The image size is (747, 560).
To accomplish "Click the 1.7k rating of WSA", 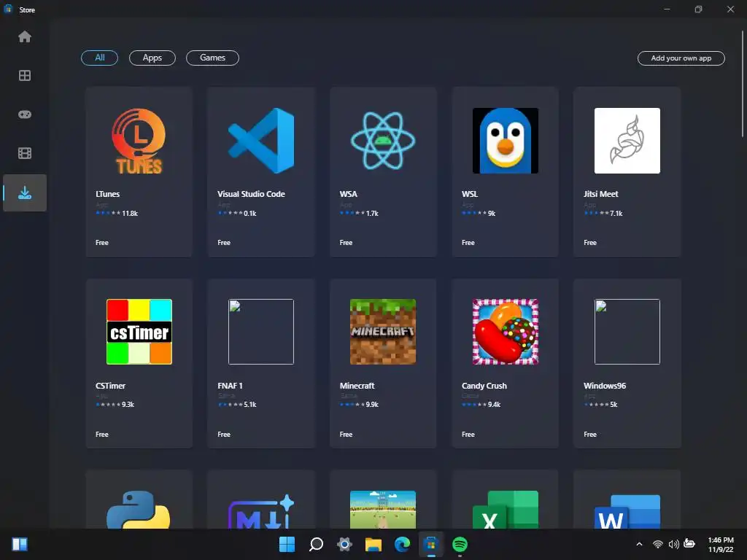I will (372, 214).
